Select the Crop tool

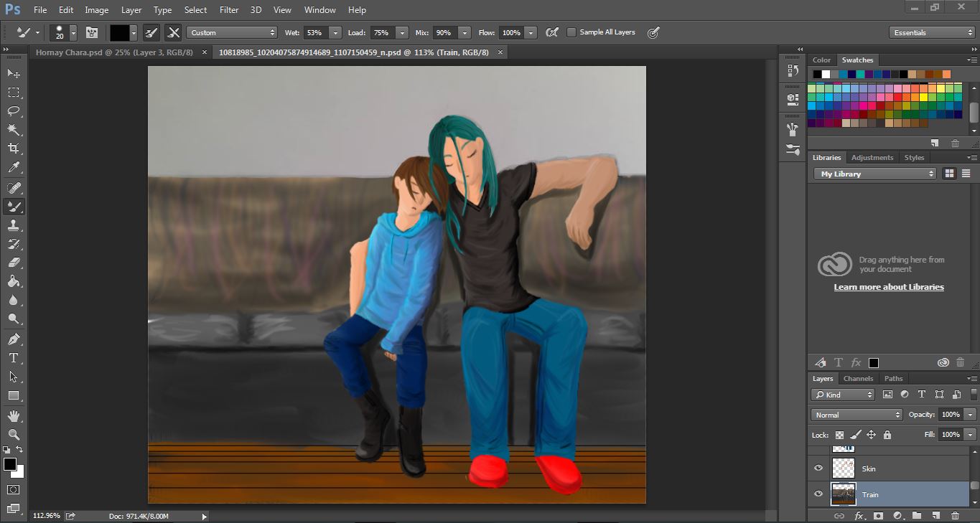14,149
